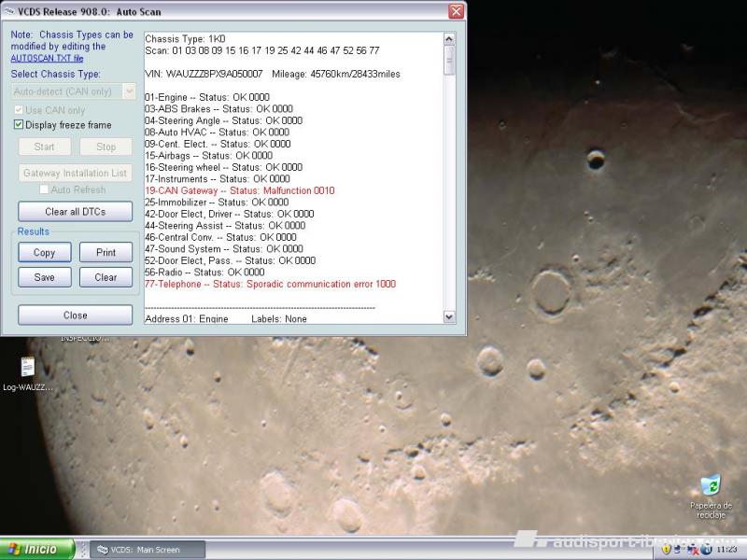This screenshot has height=560, width=747.
Task: Click the '03-ABS Brakes' status line
Action: [x=218, y=108]
